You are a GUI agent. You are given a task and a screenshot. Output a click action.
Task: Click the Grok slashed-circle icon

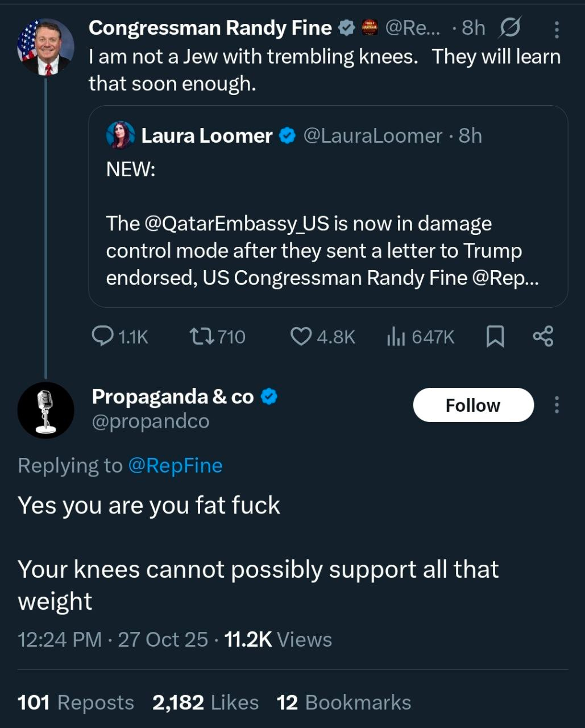click(x=509, y=27)
